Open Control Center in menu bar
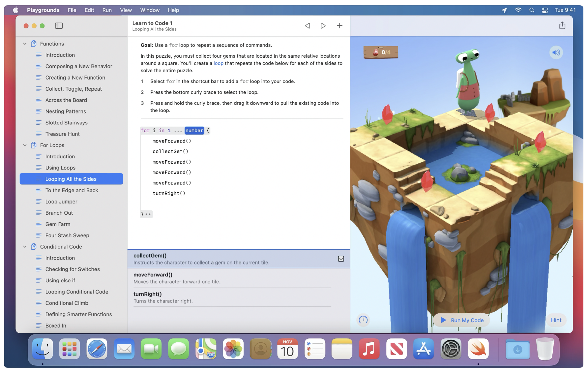This screenshot has width=588, height=376. tap(545, 10)
